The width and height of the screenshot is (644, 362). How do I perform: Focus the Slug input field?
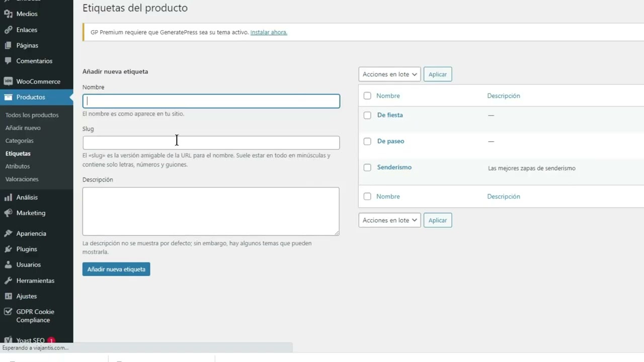pos(211,143)
